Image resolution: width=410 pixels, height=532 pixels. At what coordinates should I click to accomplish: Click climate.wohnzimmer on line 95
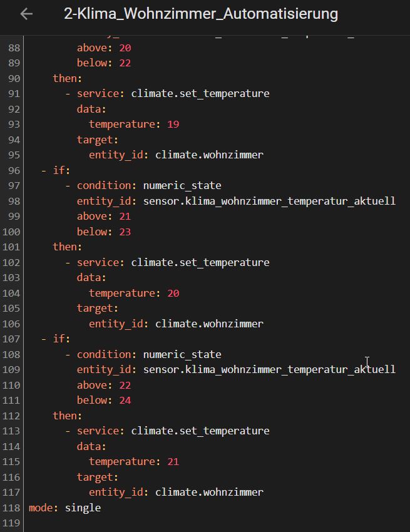[210, 155]
